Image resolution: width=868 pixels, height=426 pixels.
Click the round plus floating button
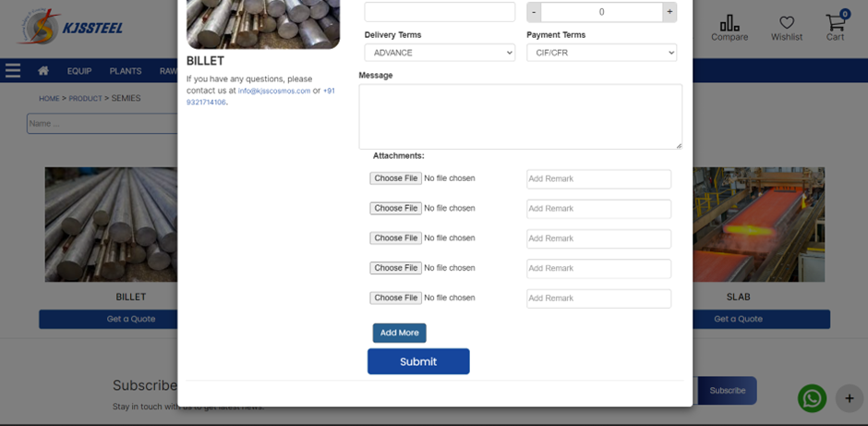[850, 398]
